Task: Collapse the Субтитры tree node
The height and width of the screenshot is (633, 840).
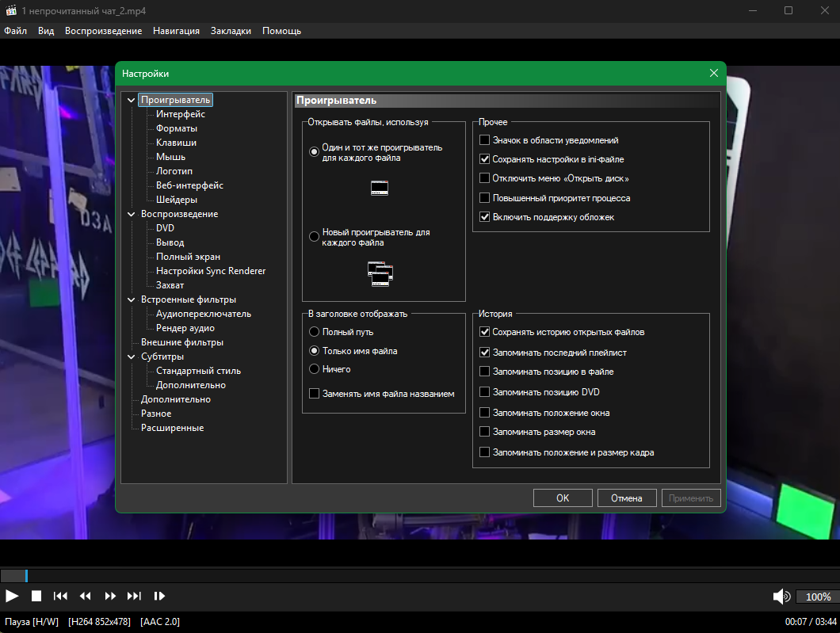Action: coord(132,357)
